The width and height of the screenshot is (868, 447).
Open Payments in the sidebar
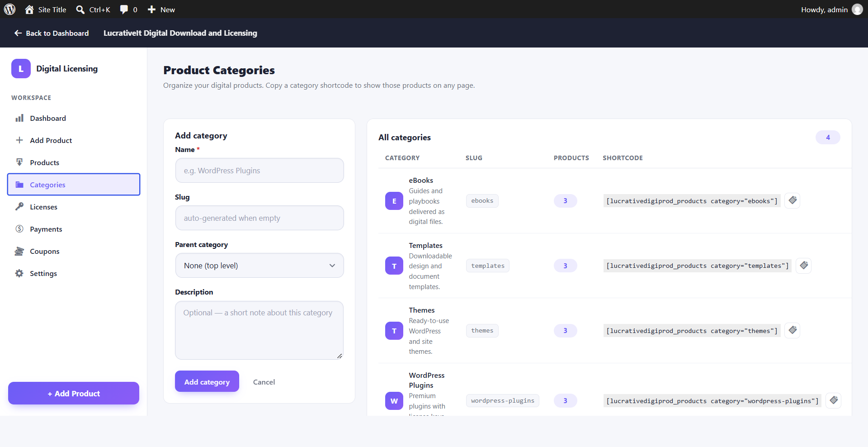pos(74,229)
